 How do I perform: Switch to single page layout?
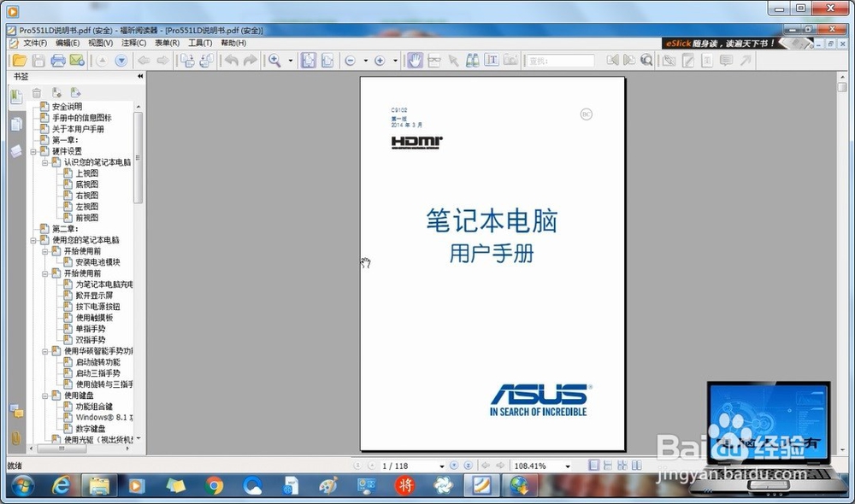(x=594, y=466)
